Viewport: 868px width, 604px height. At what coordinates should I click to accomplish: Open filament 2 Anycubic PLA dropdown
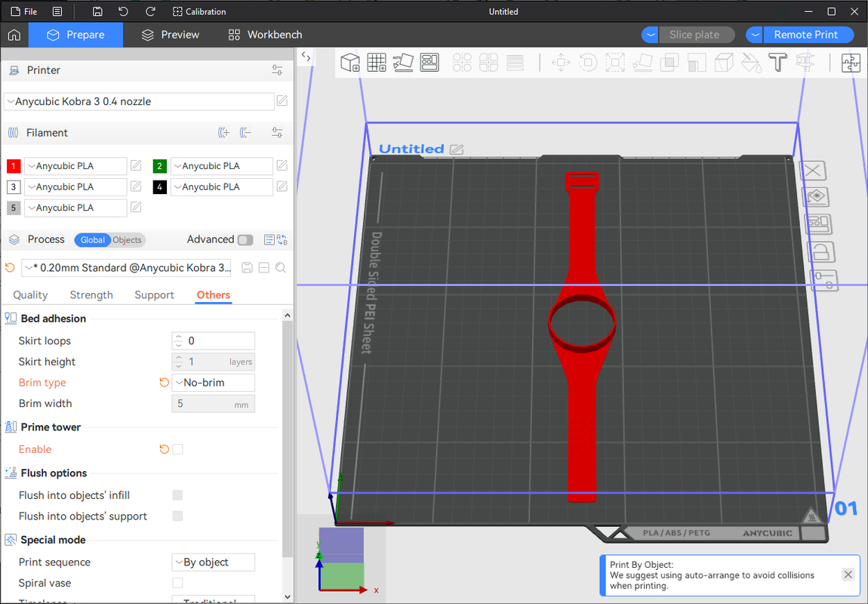click(222, 165)
